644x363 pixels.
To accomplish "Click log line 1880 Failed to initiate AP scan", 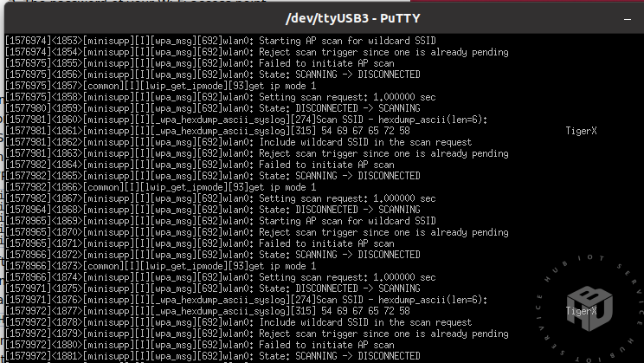I will 200,345.
